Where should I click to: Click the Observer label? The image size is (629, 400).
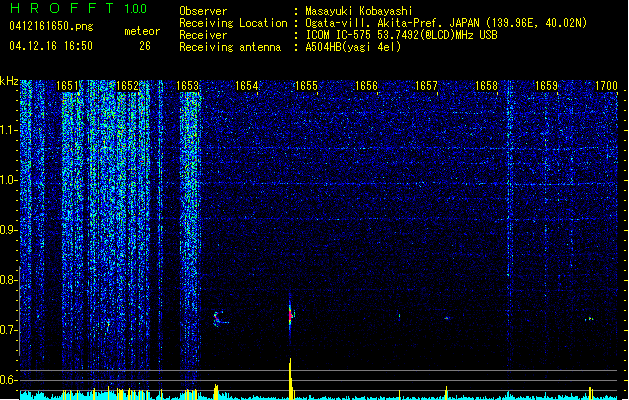point(203,11)
